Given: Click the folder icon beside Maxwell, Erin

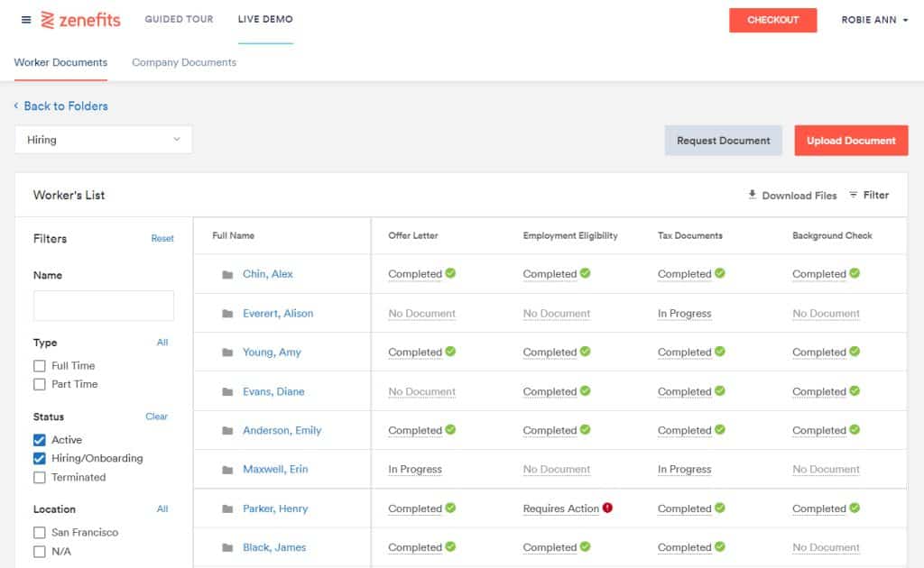Looking at the screenshot, I should [227, 470].
